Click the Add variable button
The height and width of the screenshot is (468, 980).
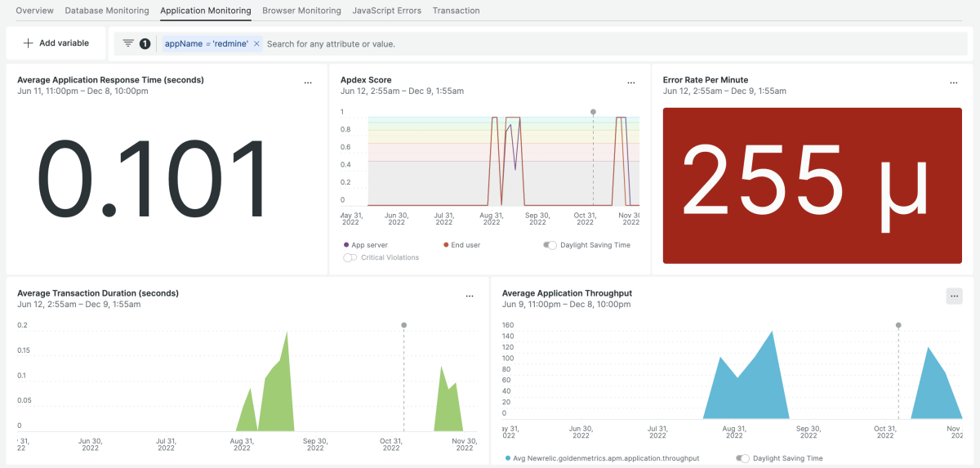point(56,43)
